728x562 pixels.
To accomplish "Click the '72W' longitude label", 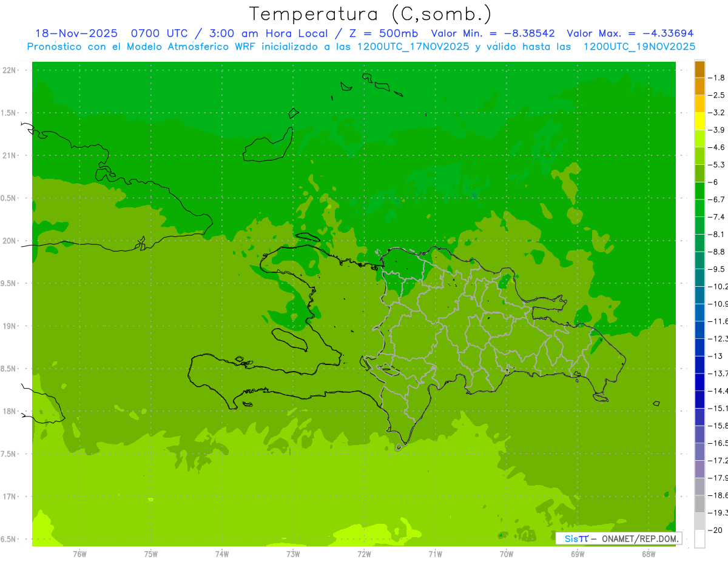I will 364,554.
